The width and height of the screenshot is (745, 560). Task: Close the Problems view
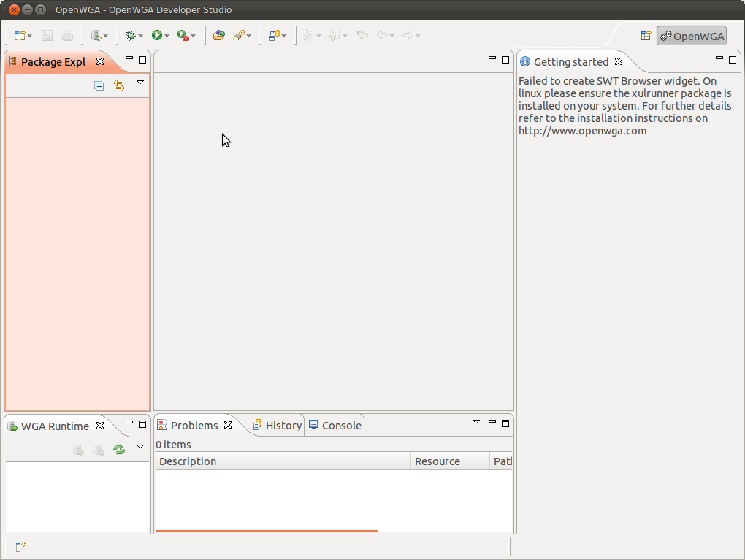point(228,425)
